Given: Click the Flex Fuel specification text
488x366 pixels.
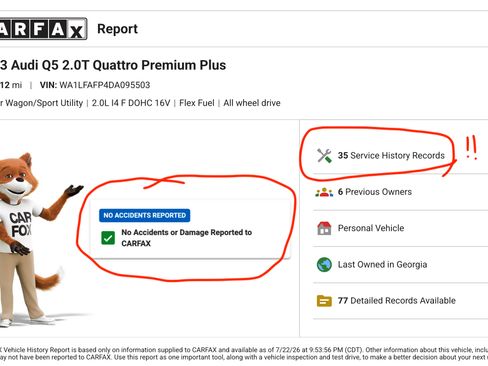Looking at the screenshot, I should click(x=197, y=103).
